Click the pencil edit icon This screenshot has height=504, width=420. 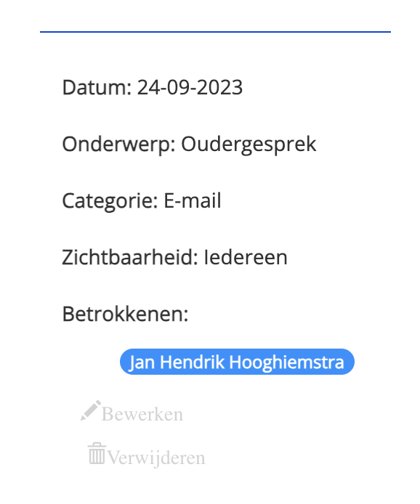click(x=91, y=410)
